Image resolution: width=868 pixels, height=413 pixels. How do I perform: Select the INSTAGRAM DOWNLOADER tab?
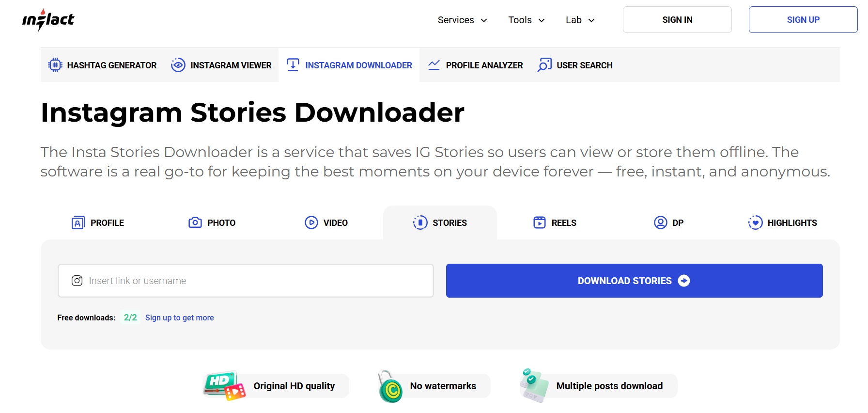click(x=349, y=65)
